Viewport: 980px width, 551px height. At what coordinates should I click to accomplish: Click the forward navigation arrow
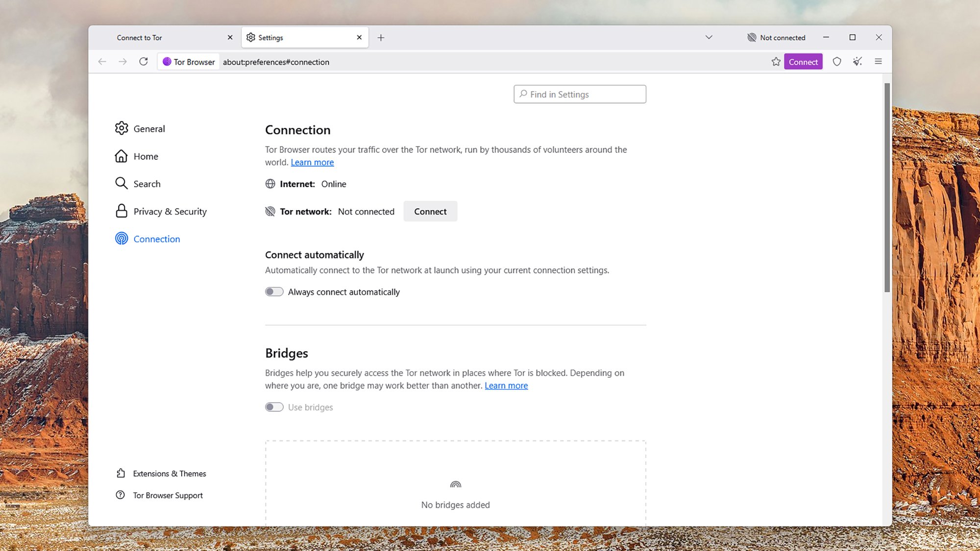[122, 62]
